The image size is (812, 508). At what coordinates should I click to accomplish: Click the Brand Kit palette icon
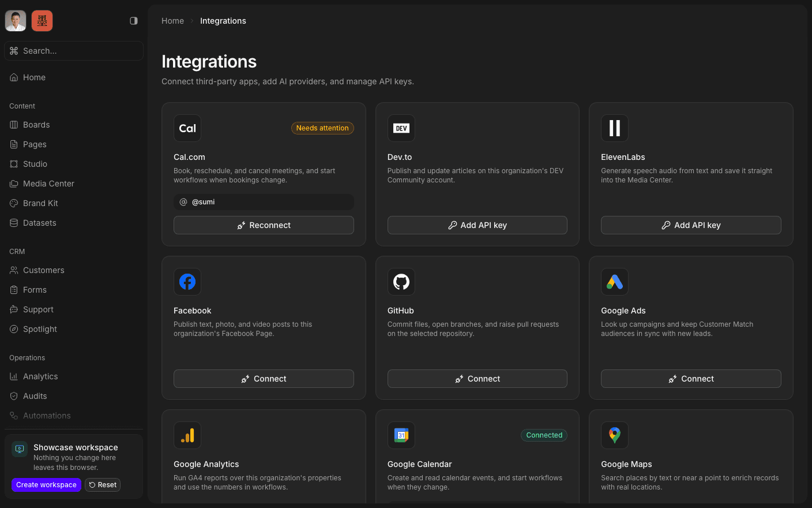pos(14,203)
